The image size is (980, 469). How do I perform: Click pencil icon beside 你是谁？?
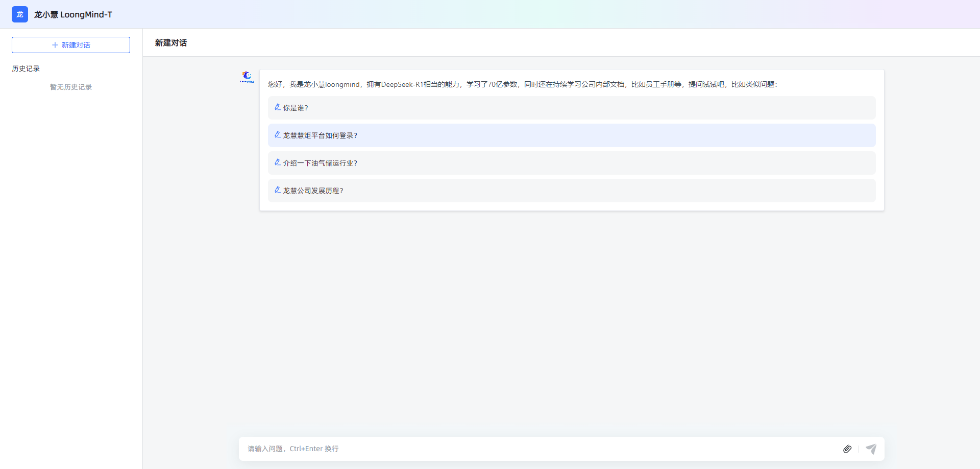pos(278,107)
